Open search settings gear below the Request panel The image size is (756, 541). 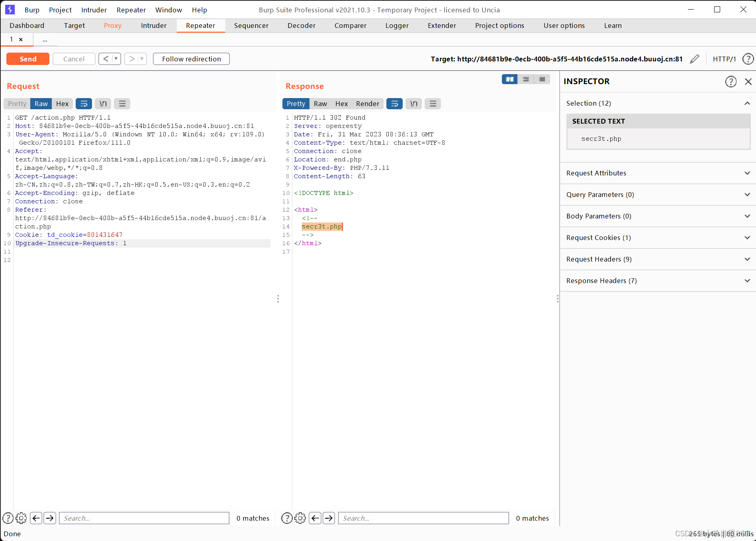pos(21,518)
